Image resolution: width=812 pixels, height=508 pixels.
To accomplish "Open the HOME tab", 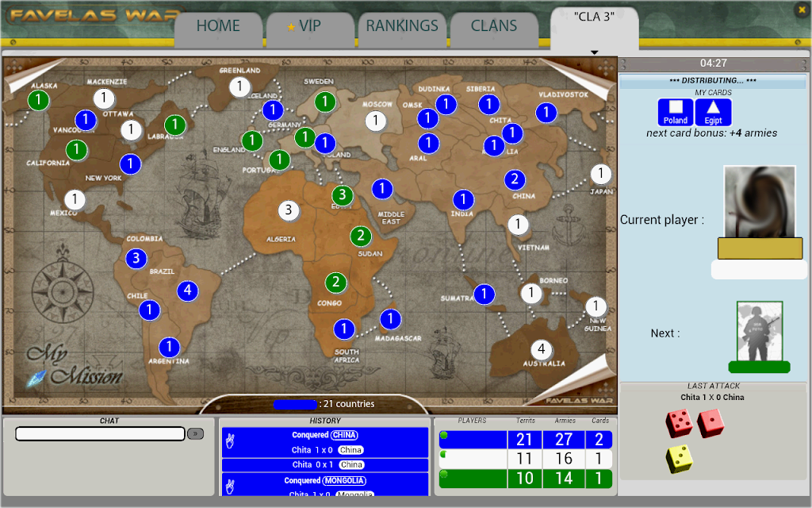I will (x=218, y=26).
